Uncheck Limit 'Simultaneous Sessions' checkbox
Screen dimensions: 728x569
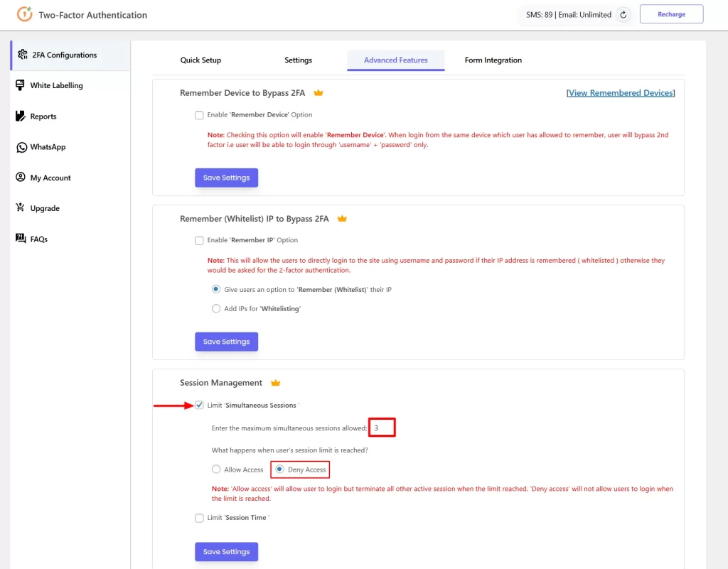(x=199, y=406)
